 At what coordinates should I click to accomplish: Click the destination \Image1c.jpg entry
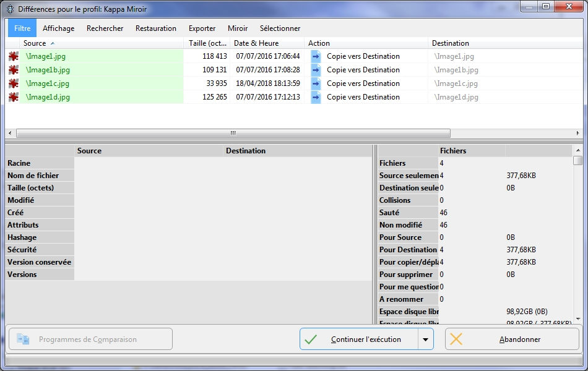(x=456, y=83)
